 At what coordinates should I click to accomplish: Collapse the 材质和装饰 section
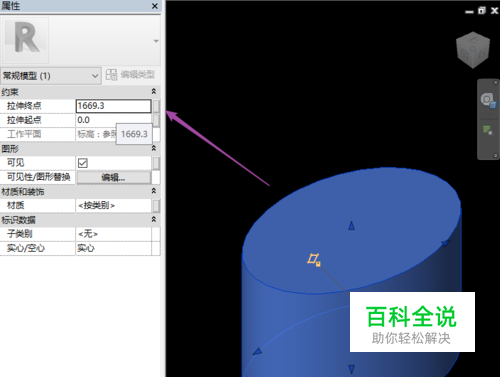pos(154,191)
